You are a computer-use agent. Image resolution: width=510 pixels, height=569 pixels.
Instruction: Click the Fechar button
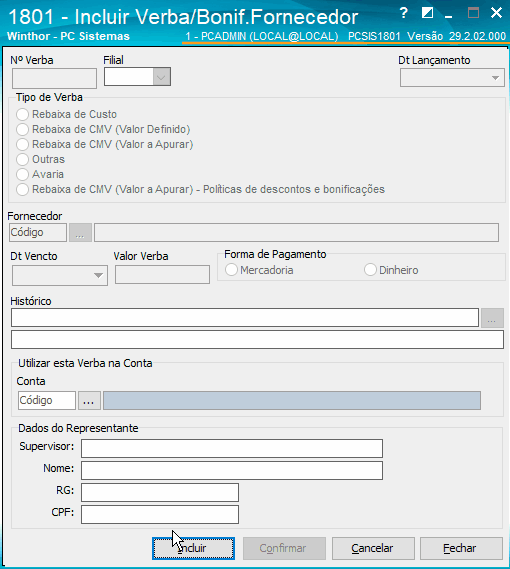461,548
